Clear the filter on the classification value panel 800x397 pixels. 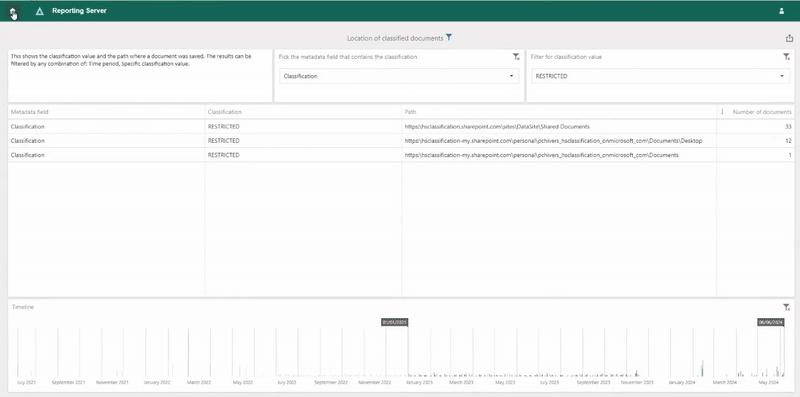coord(786,57)
